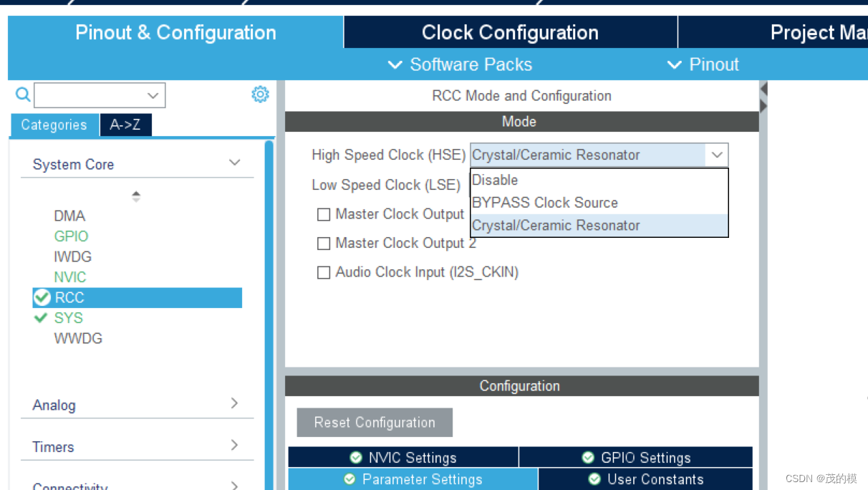
Task: Click the search magnifier icon
Action: [x=23, y=95]
